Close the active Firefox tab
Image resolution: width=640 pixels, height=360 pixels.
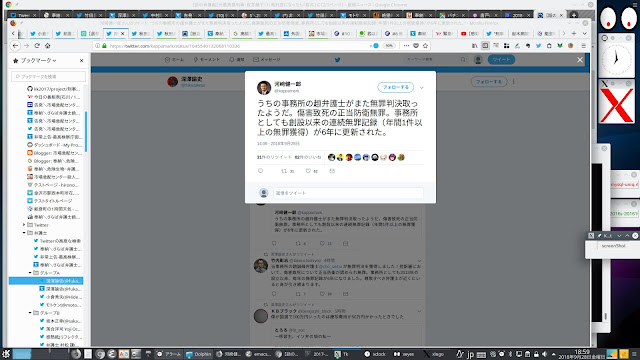[122, 33]
